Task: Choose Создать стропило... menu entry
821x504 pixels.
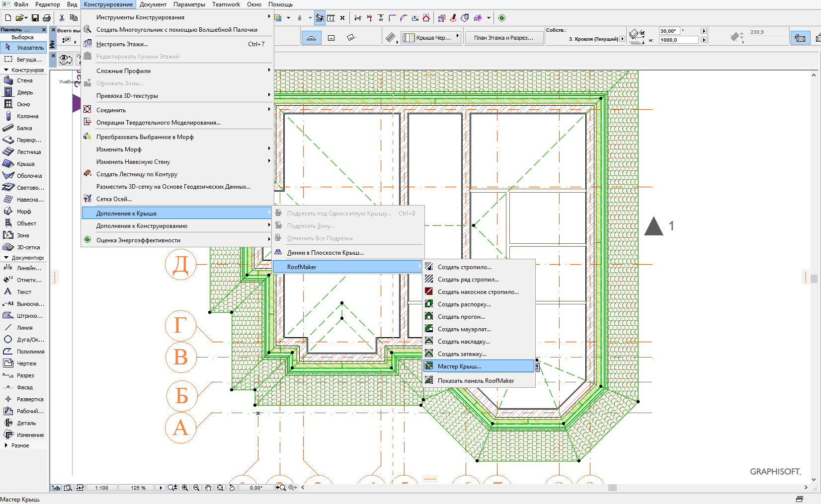Action: [479, 267]
